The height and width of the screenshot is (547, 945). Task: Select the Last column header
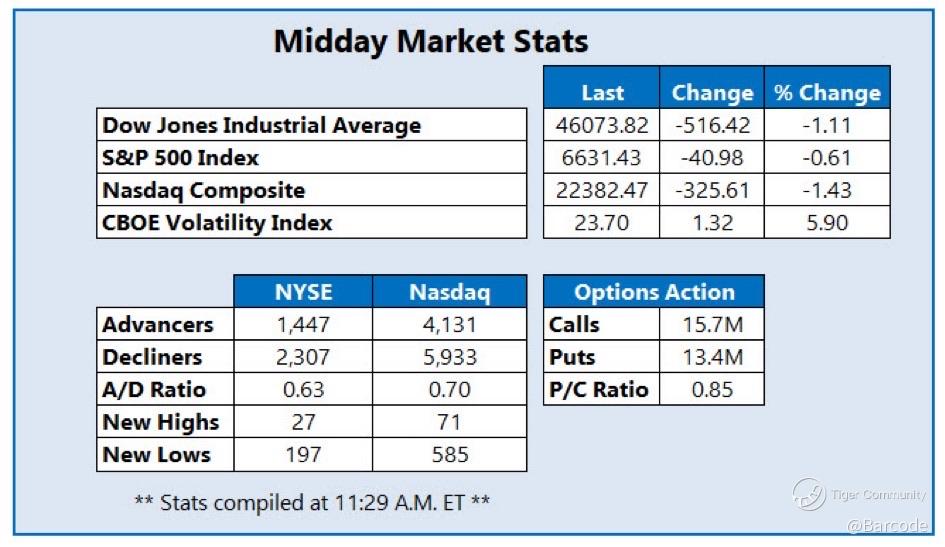[602, 93]
